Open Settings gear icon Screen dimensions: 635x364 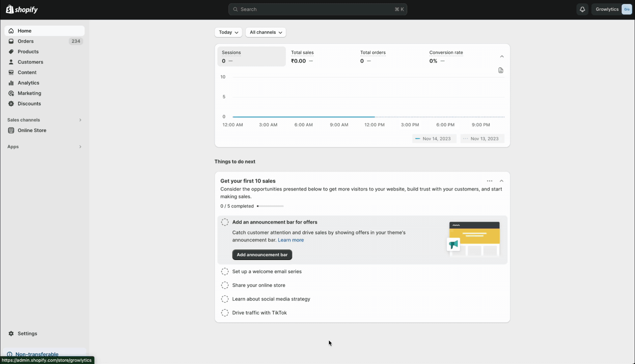(11, 334)
